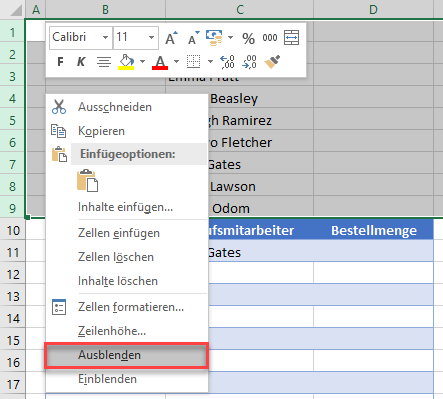Expand font color dropdown arrow
The image size is (443, 399).
(176, 61)
